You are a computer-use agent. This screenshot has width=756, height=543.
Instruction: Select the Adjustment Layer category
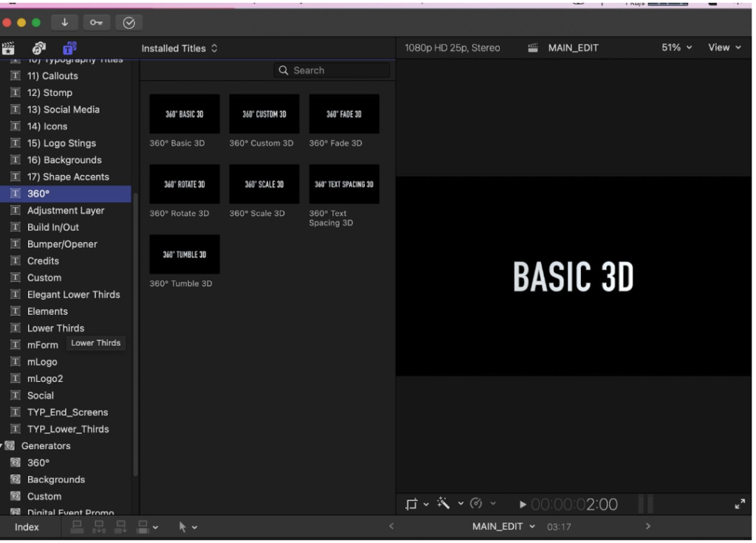[66, 210]
